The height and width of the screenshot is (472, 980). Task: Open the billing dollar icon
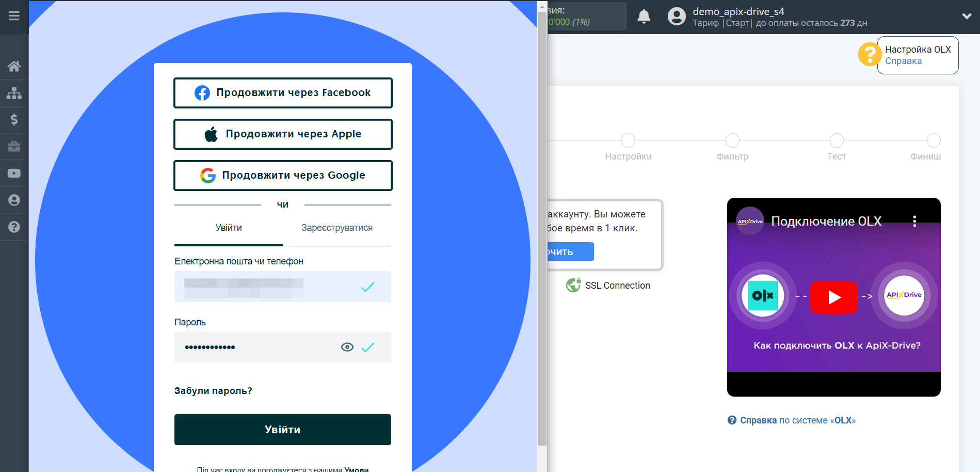[x=14, y=120]
